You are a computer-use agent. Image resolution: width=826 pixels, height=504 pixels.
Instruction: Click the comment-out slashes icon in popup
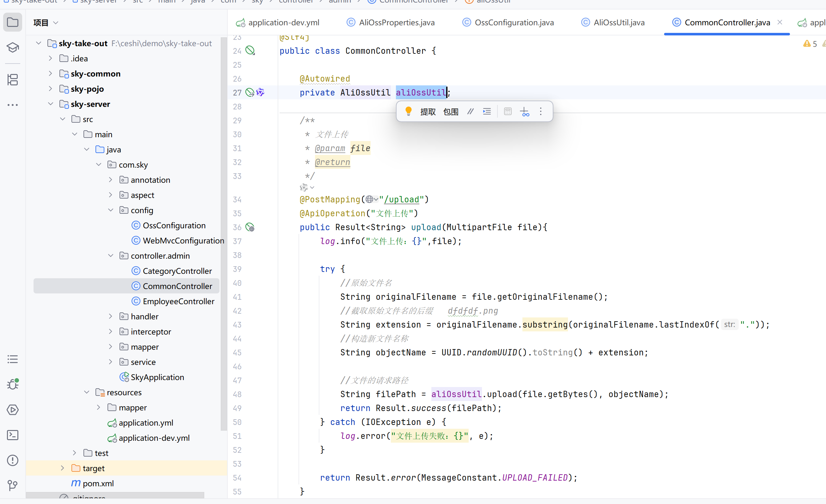[471, 111]
